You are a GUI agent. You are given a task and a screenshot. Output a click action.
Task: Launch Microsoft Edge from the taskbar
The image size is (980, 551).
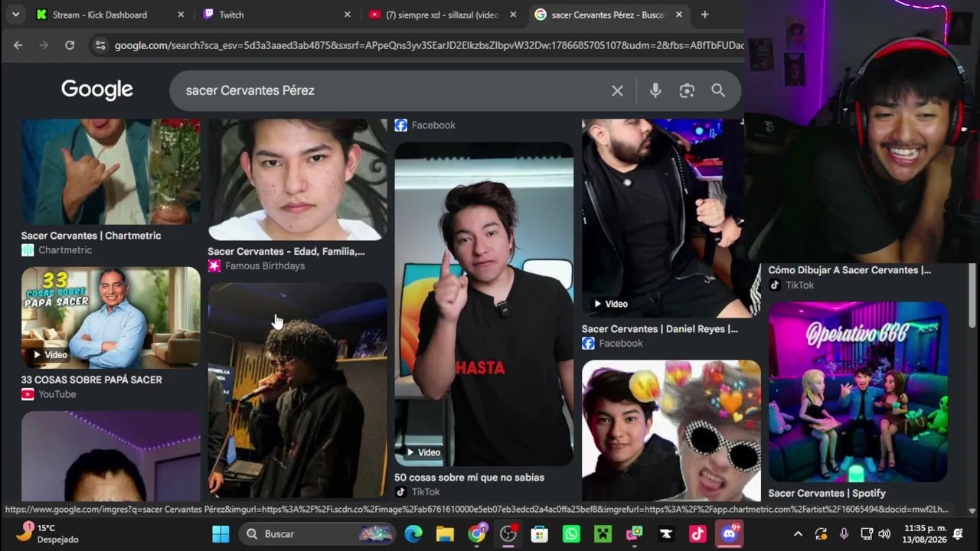pos(413,533)
